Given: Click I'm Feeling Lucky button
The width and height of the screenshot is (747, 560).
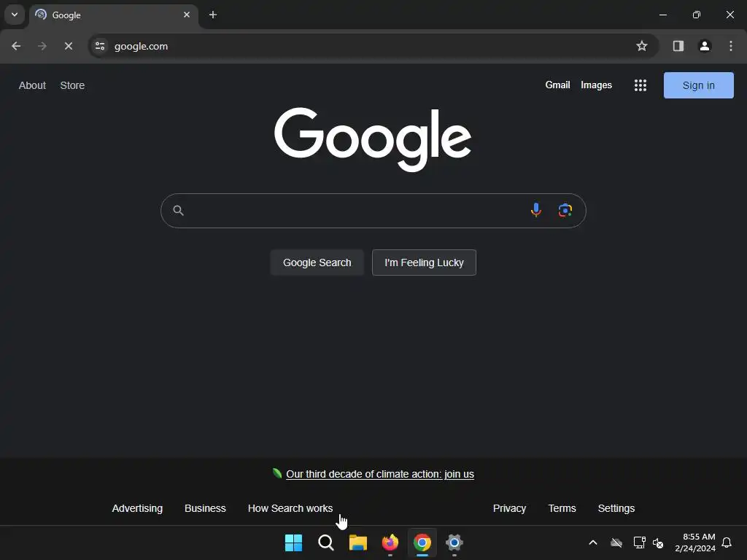Looking at the screenshot, I should coord(424,262).
